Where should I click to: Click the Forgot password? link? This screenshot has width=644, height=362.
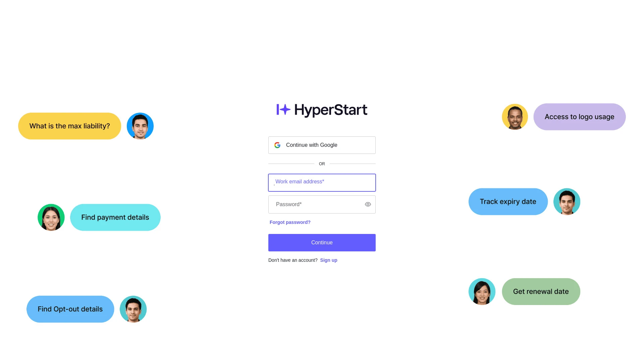pyautogui.click(x=290, y=222)
